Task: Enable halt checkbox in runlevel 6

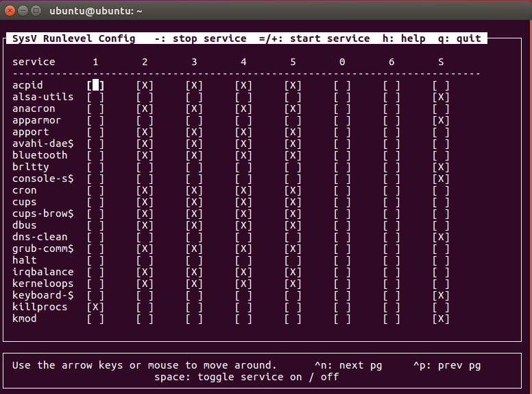Action: pyautogui.click(x=391, y=260)
